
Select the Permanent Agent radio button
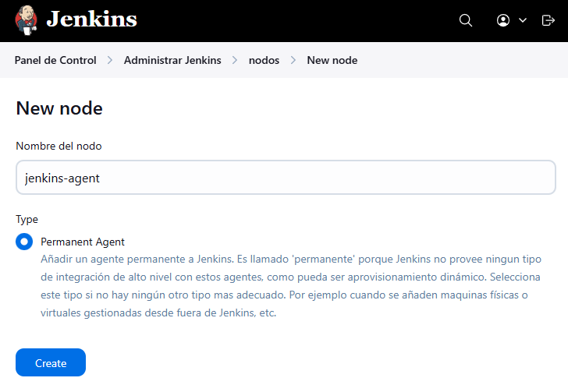coord(24,242)
